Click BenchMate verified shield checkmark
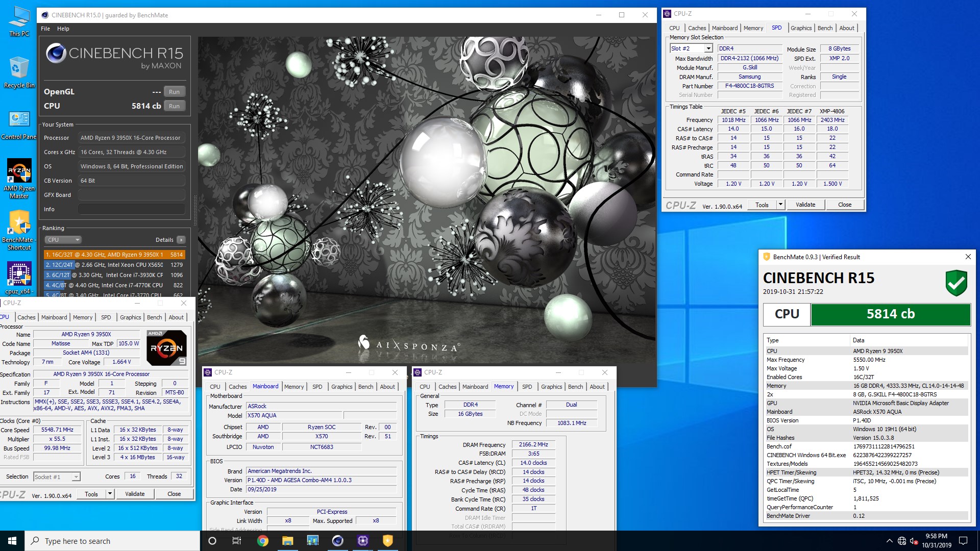The height and width of the screenshot is (551, 980). pos(956,283)
